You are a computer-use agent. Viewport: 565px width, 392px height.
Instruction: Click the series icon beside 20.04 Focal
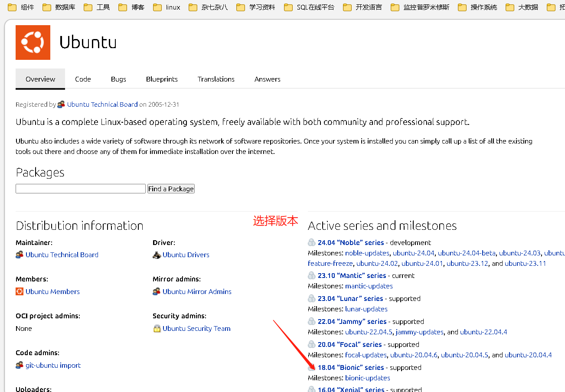pyautogui.click(x=312, y=344)
